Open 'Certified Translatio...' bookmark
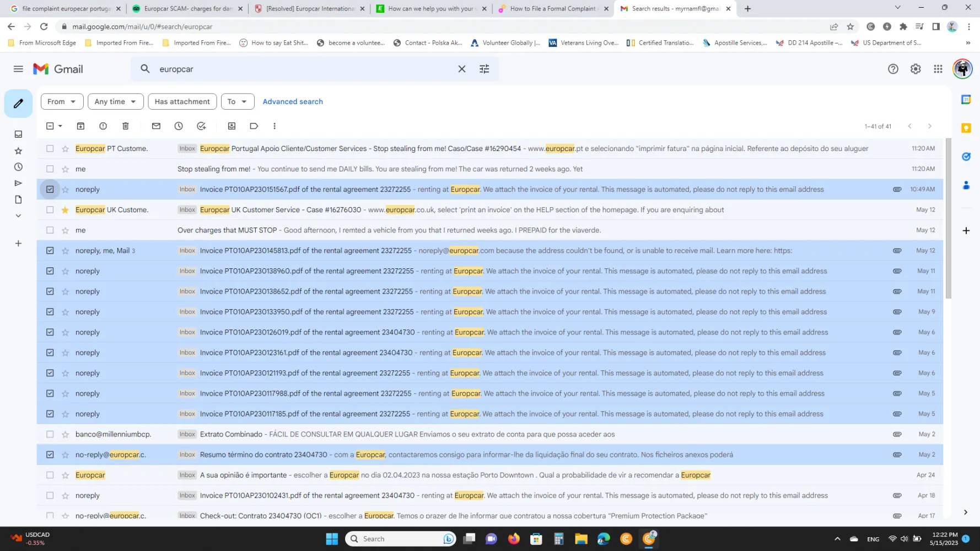Screen dimensions: 980x551 660,42
